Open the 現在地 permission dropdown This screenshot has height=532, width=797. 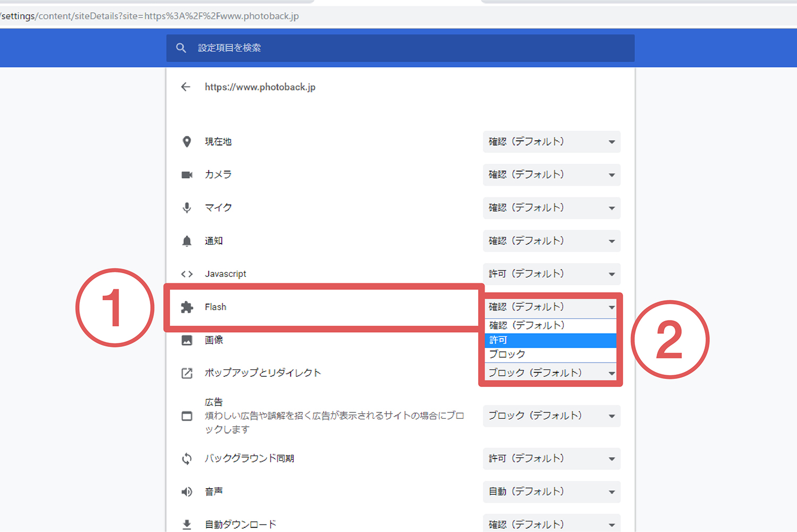(552, 142)
